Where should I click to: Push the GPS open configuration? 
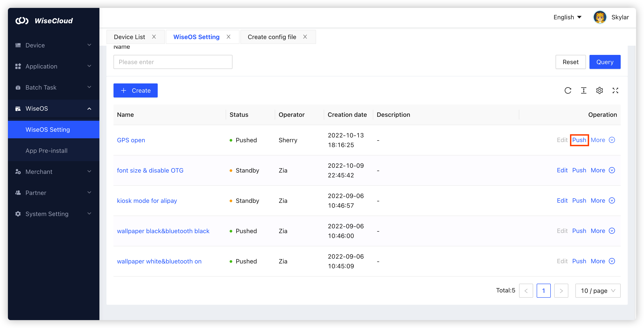pyautogui.click(x=580, y=140)
